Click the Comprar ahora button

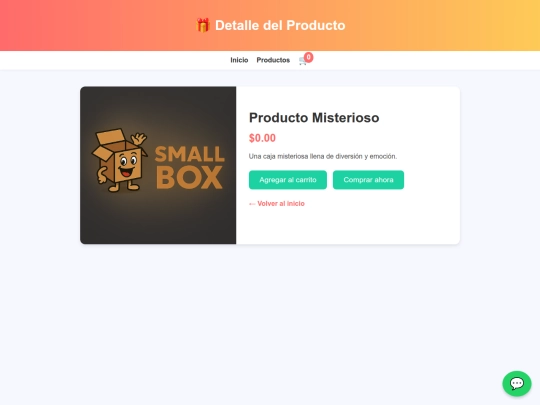pos(368,180)
